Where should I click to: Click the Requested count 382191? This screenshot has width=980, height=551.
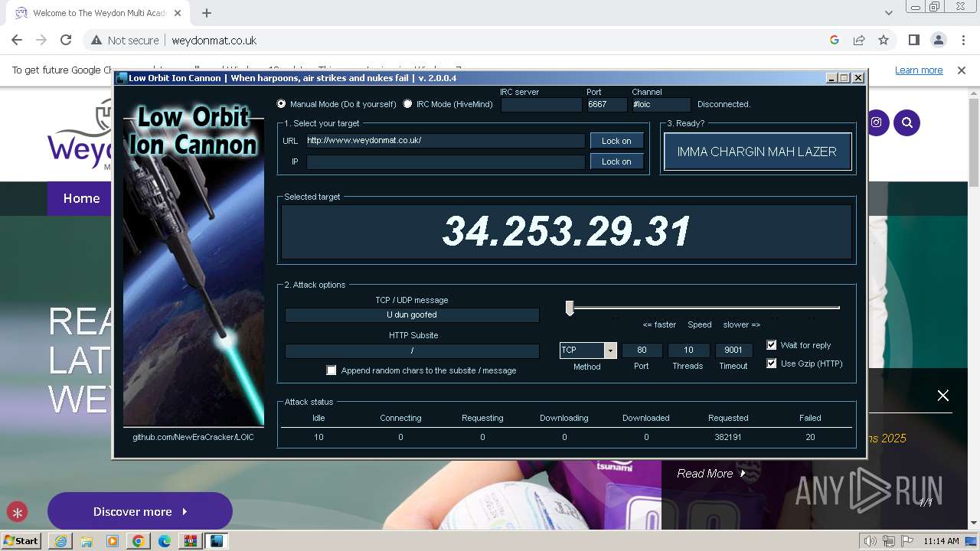pos(728,437)
